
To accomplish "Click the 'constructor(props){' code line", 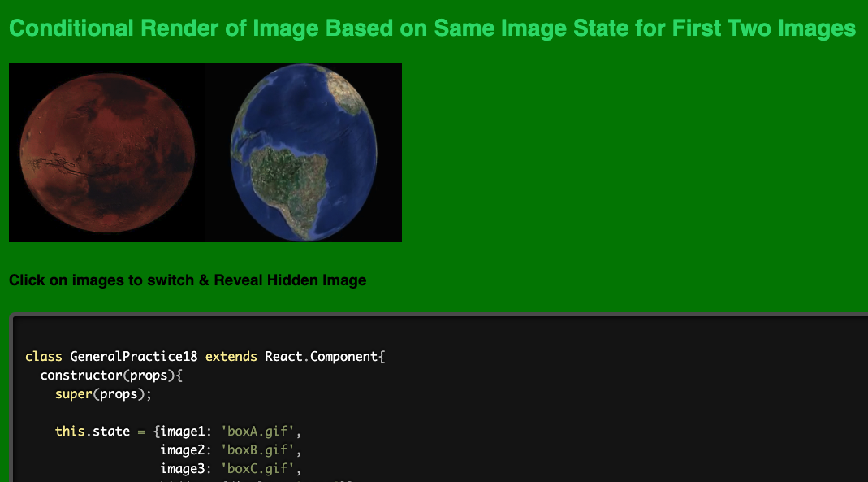I will tap(111, 375).
